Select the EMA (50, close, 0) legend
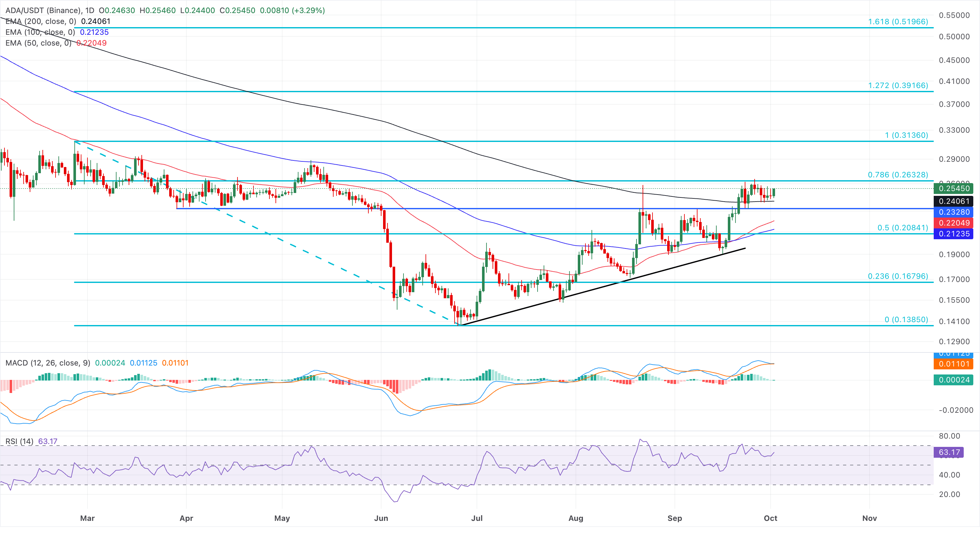Viewport: 980px width, 533px height. point(38,43)
